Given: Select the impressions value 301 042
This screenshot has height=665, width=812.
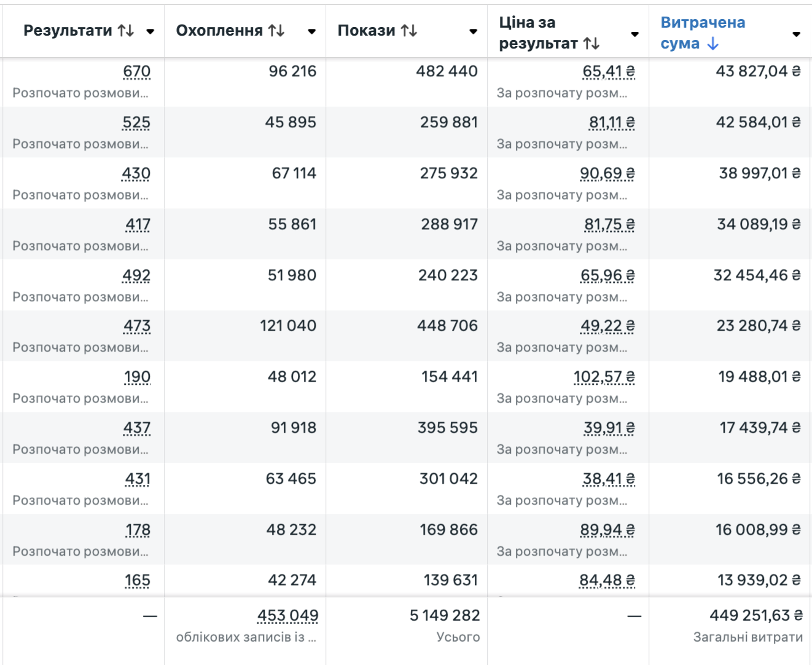Looking at the screenshot, I should click(449, 479).
